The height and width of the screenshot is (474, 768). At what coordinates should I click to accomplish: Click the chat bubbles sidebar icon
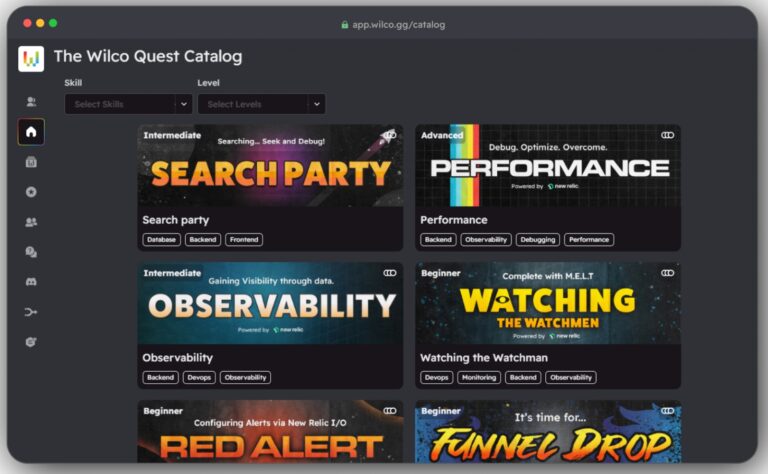[x=31, y=252]
